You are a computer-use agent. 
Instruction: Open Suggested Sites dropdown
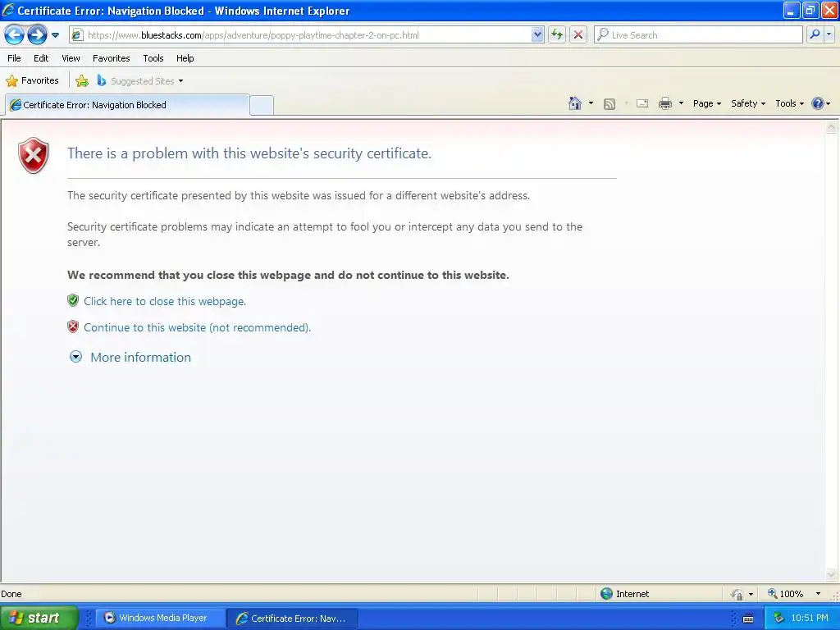(x=140, y=81)
